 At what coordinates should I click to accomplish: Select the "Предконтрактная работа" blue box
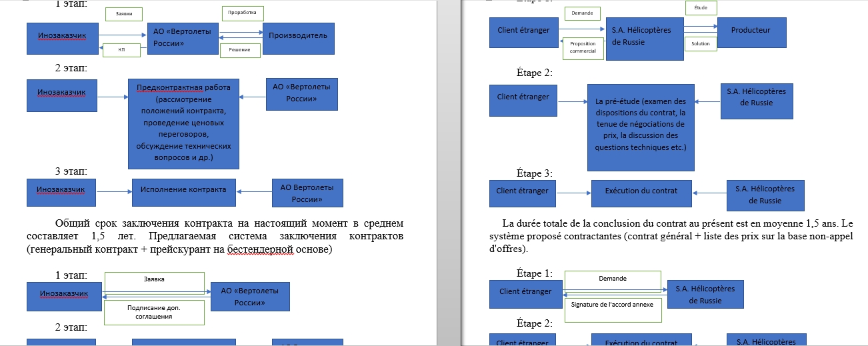183,123
